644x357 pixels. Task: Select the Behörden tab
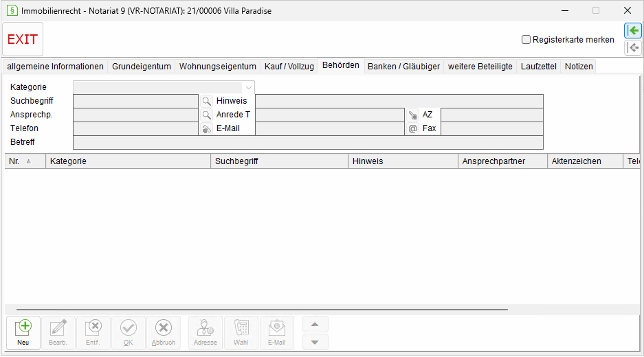pyautogui.click(x=341, y=65)
